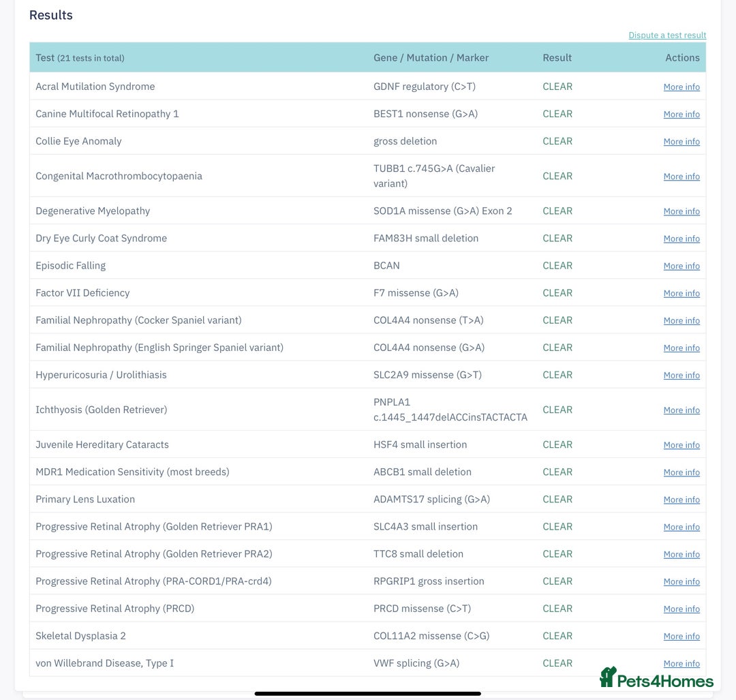Click the Result column header
The image size is (736, 700).
click(557, 58)
